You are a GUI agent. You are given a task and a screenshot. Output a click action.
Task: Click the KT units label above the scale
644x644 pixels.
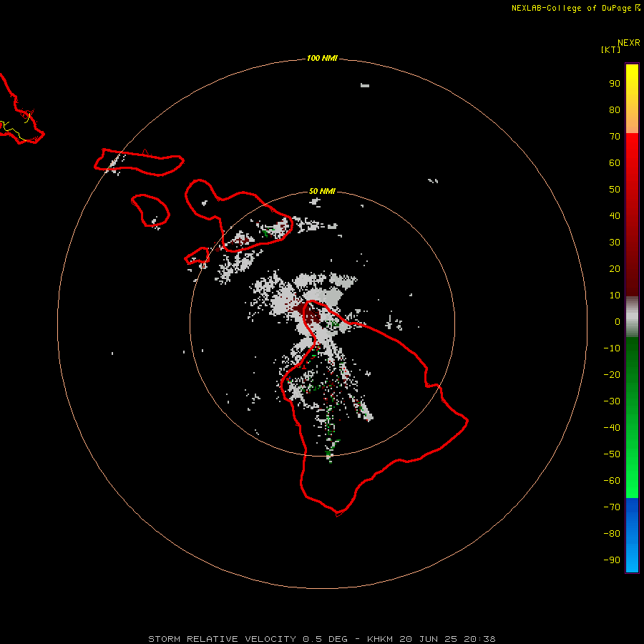[x=611, y=49]
